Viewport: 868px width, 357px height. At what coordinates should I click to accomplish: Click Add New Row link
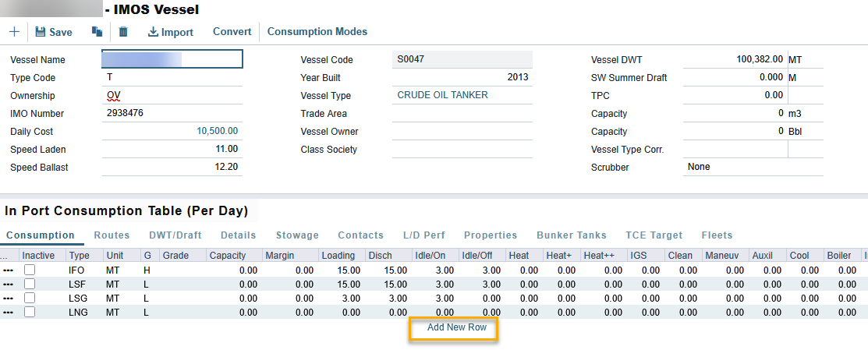point(456,327)
